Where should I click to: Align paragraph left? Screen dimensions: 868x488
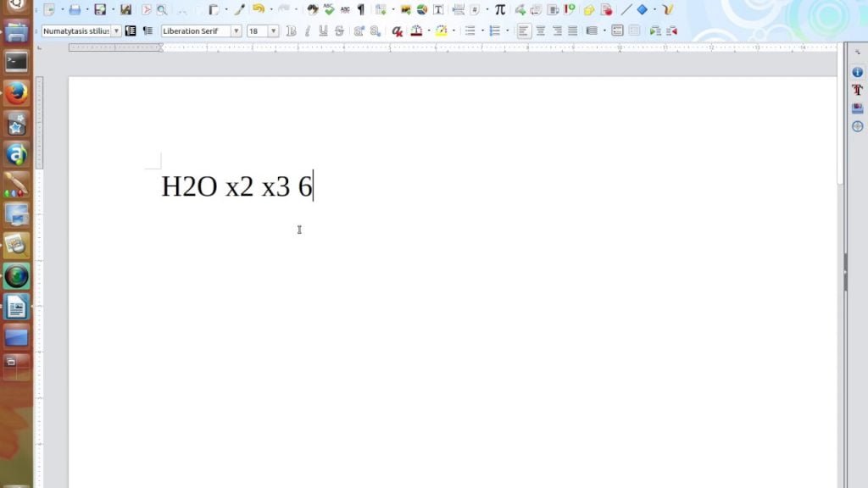pos(524,31)
